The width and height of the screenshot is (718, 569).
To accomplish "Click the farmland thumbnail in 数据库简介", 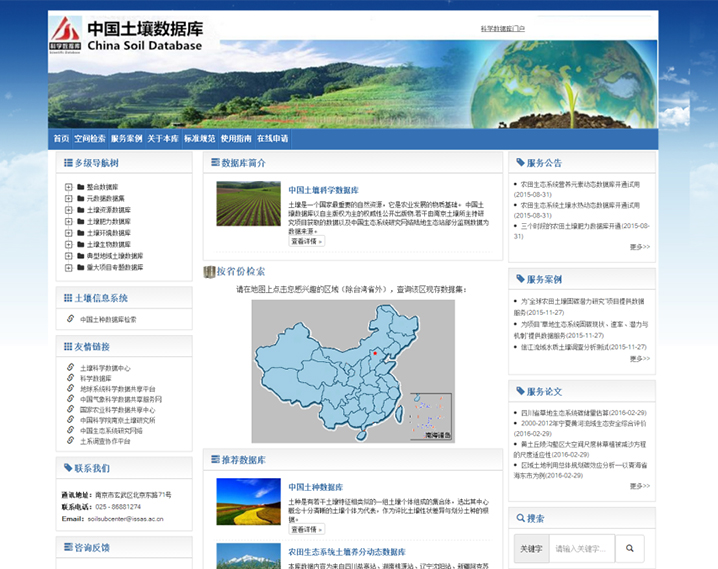I will pyautogui.click(x=249, y=204).
